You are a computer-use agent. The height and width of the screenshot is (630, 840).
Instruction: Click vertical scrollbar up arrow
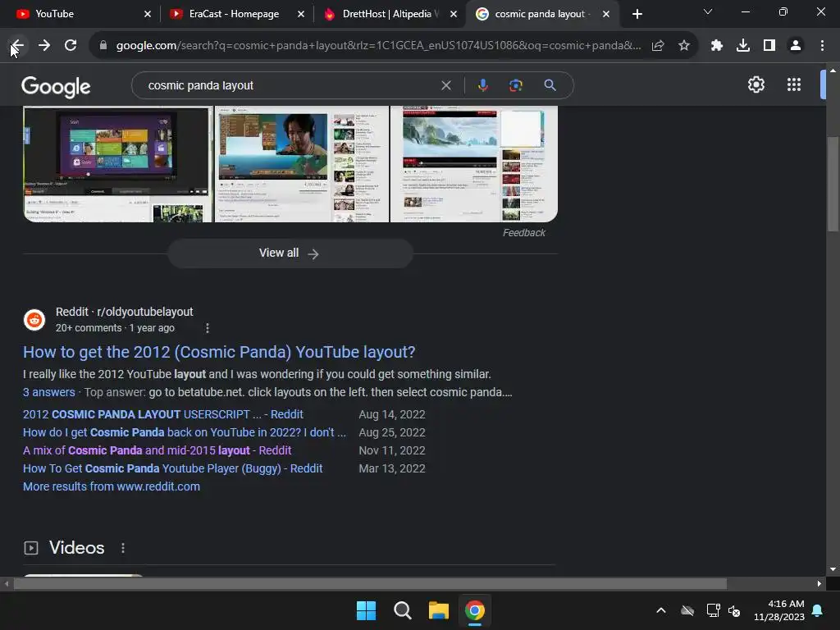(833, 71)
